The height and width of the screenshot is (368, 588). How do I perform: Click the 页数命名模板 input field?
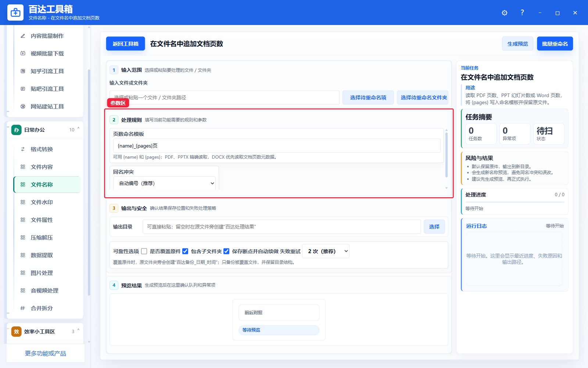(x=277, y=146)
